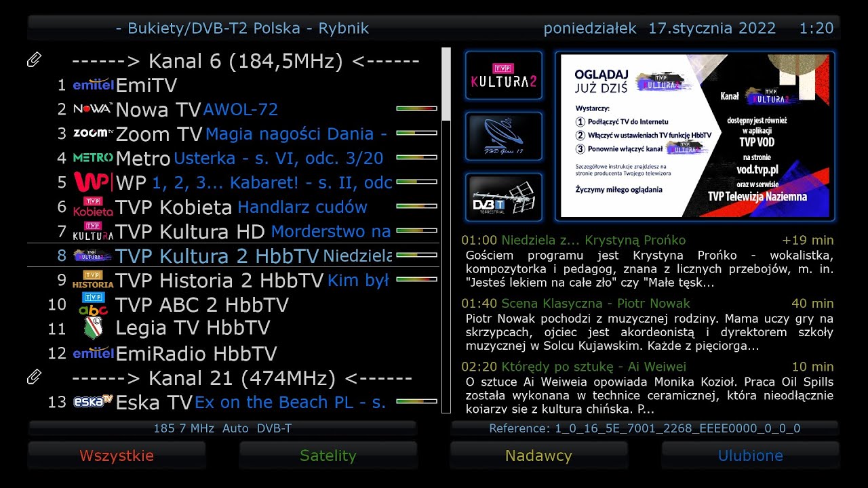Select channel 1 EmiTV

[x=233, y=85]
